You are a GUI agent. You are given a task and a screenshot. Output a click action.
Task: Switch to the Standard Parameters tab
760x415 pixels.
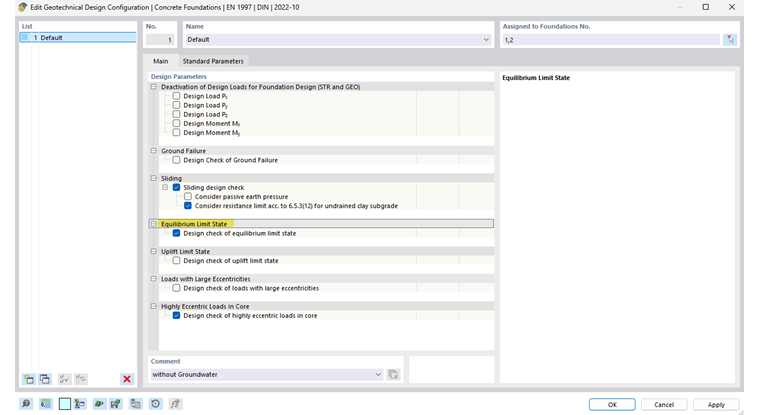212,61
